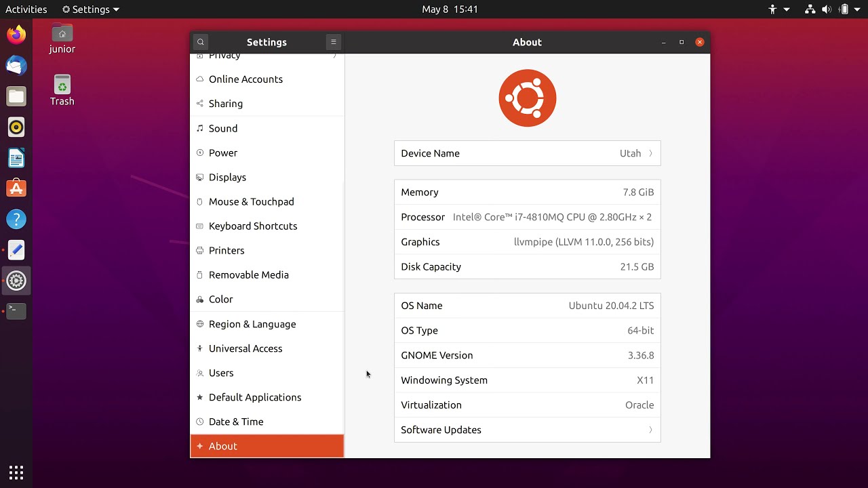Click the keyboard icon beside Keyboard Shortcuts
Image resolution: width=868 pixels, height=488 pixels.
(199, 226)
